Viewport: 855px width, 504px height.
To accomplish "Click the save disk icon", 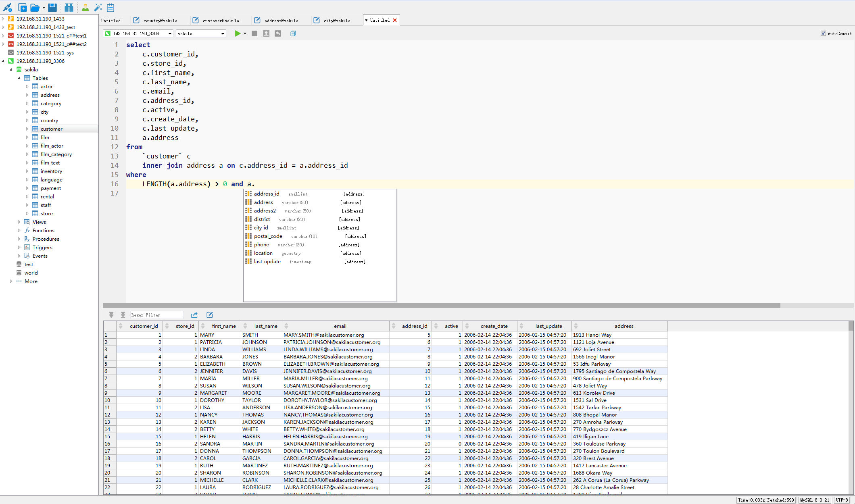I will 52,7.
